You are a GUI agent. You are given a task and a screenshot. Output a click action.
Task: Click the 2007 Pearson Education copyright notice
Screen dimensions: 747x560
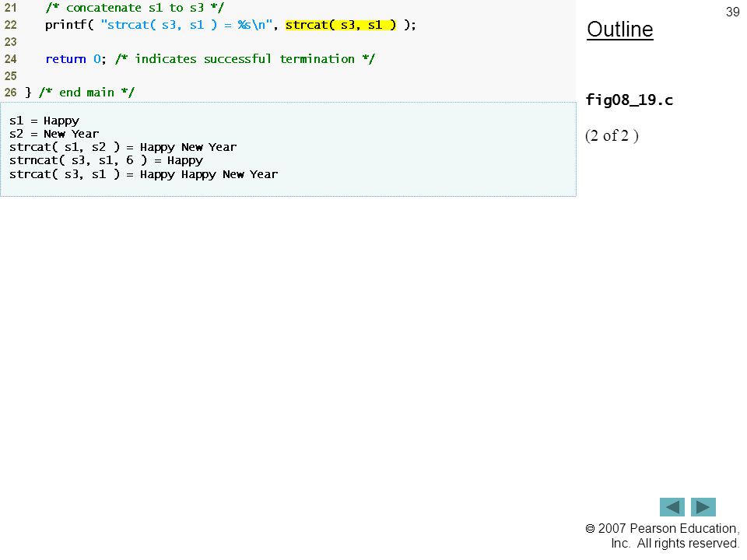(662, 536)
